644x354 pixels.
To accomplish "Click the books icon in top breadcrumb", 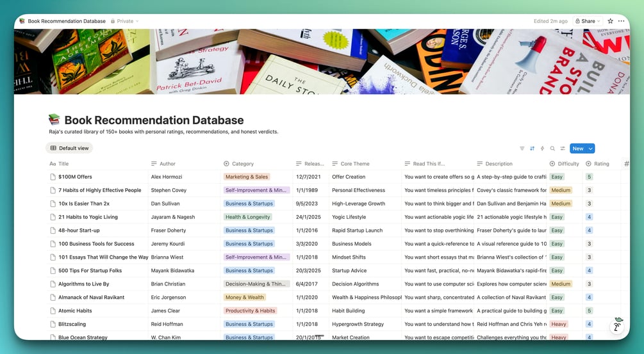I will (22, 21).
